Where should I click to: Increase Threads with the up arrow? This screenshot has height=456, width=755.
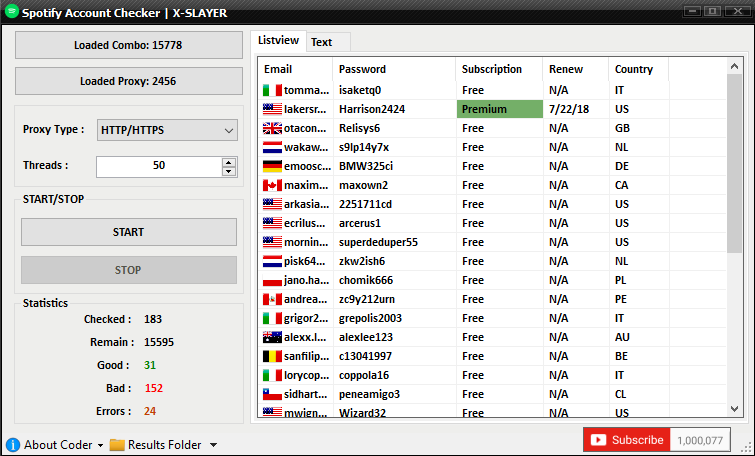(229, 162)
